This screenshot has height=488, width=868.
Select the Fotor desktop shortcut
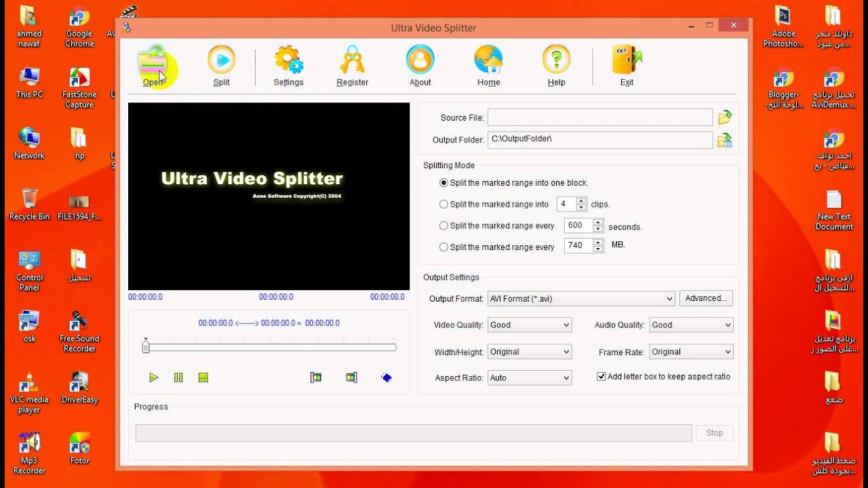coord(79,449)
